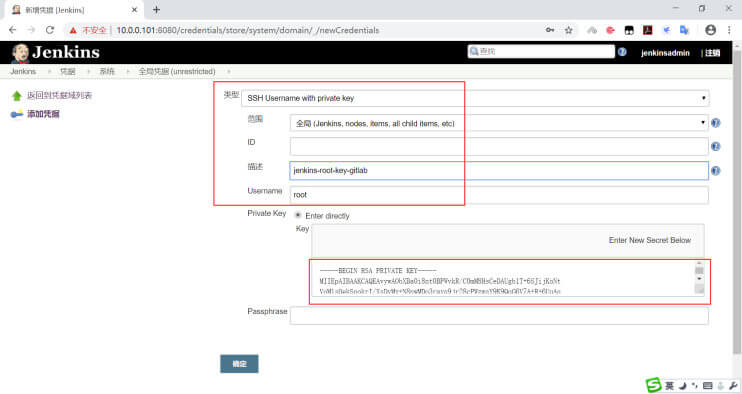Open the saved password key icon in the address bar
The width and height of the screenshot is (742, 394).
click(x=550, y=30)
